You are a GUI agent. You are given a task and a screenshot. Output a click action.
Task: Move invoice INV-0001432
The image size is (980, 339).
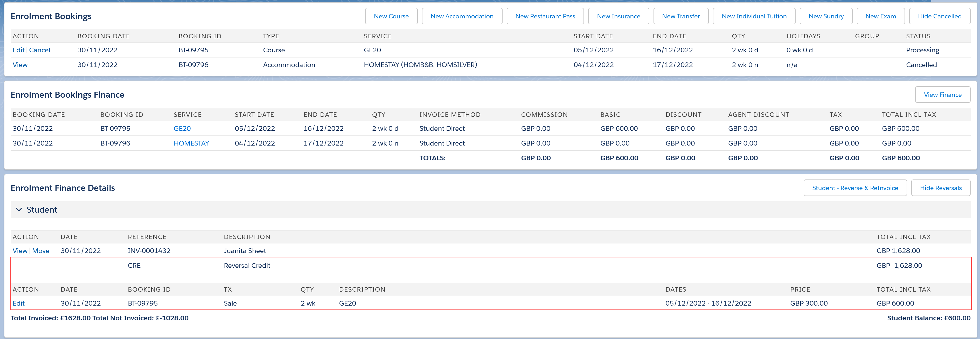(41, 250)
